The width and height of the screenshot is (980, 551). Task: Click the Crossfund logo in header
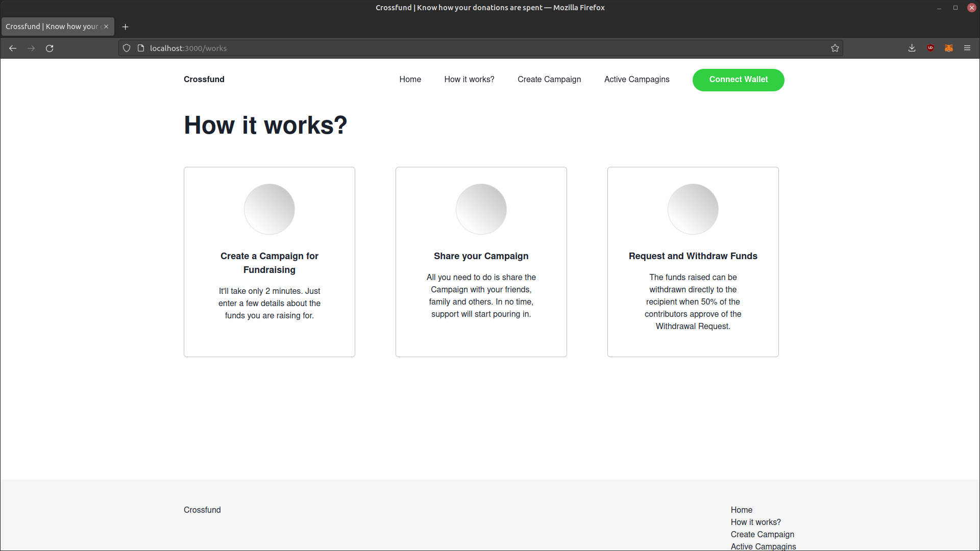click(204, 80)
